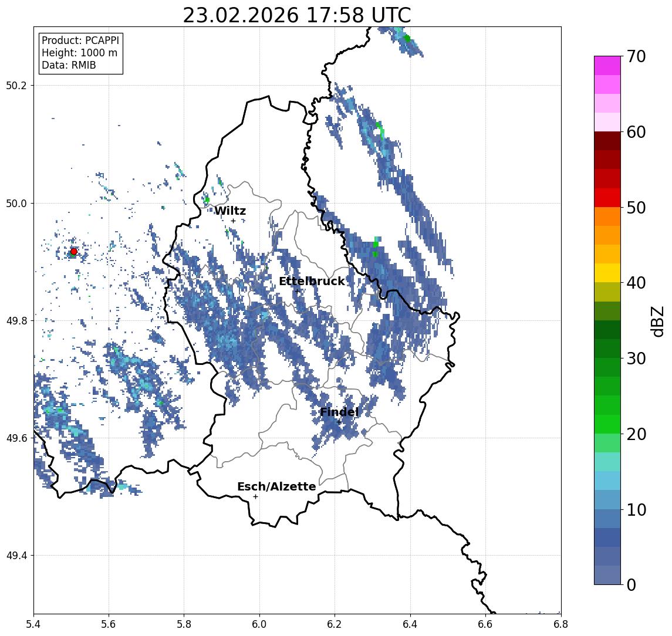Click the longitude 6.8 axis label

coord(560,624)
